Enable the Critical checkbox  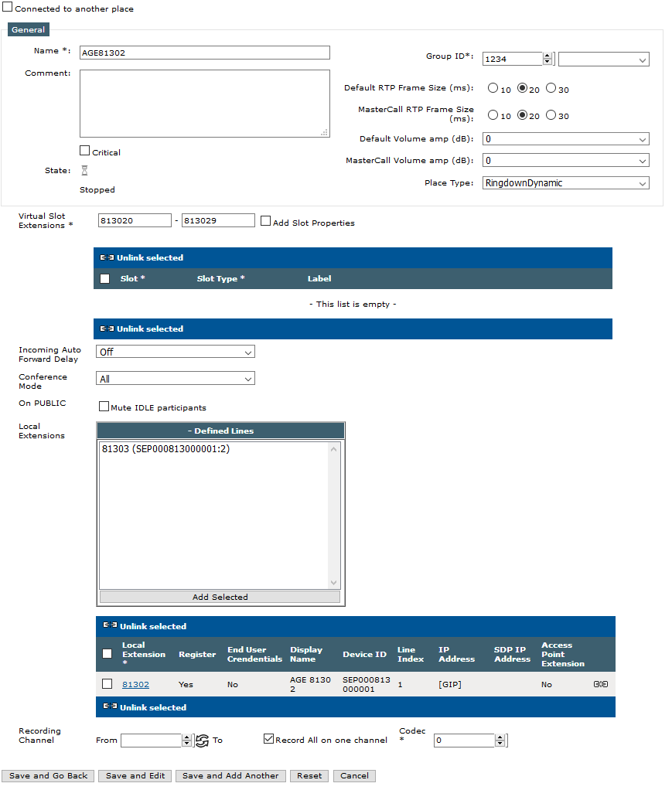coord(85,151)
